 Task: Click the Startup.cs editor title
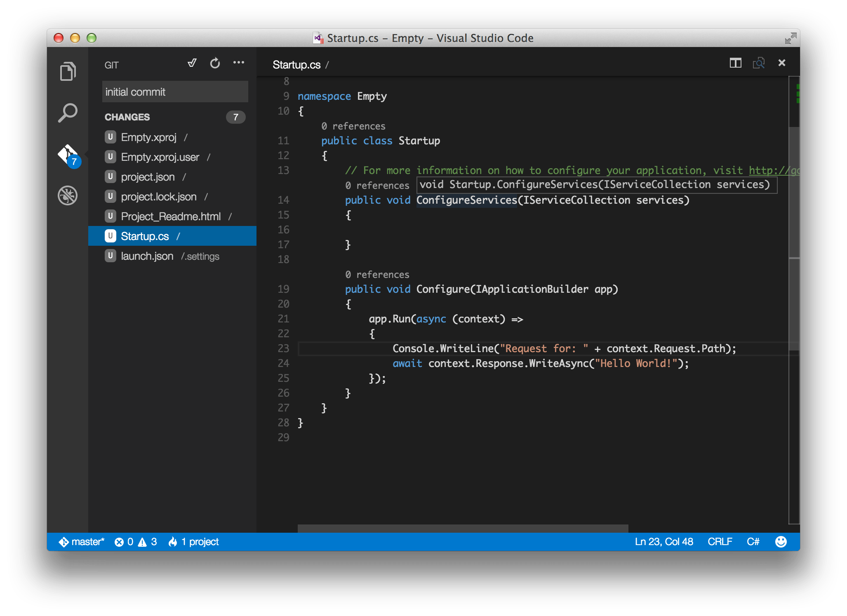pyautogui.click(x=296, y=65)
